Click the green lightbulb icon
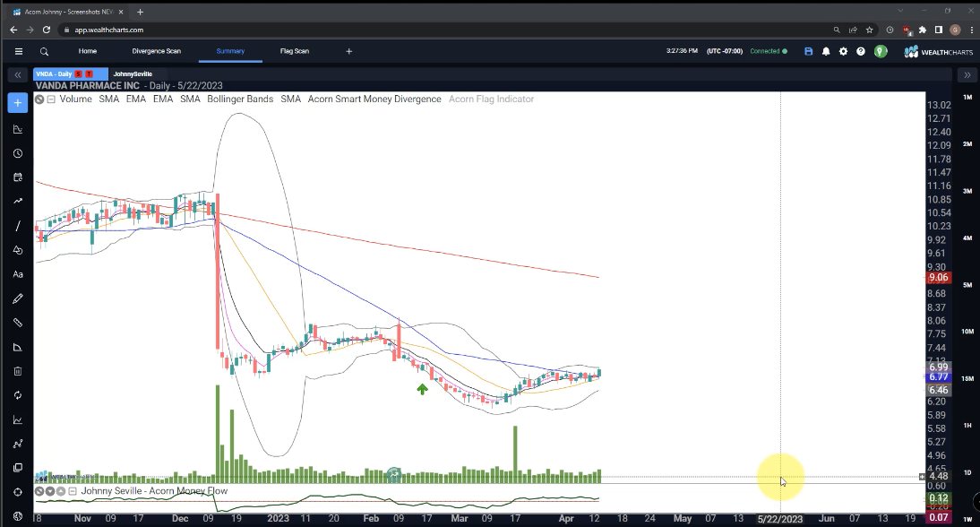980x527 pixels. coord(880,51)
